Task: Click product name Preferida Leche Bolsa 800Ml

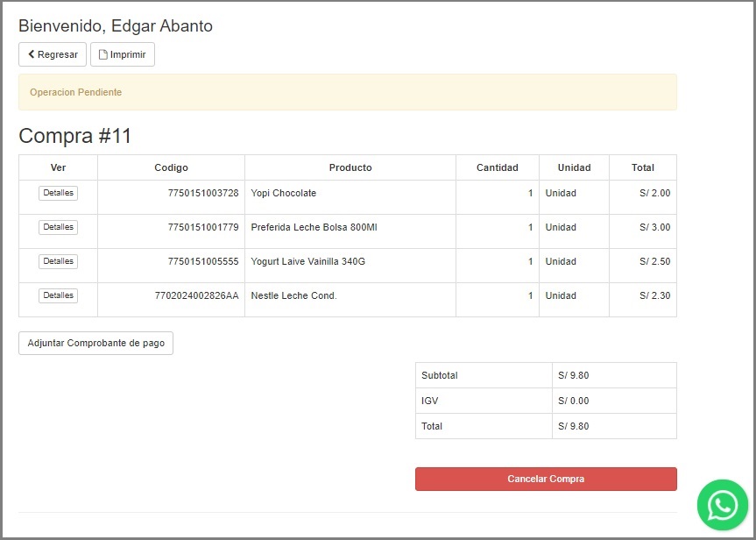Action: (314, 227)
